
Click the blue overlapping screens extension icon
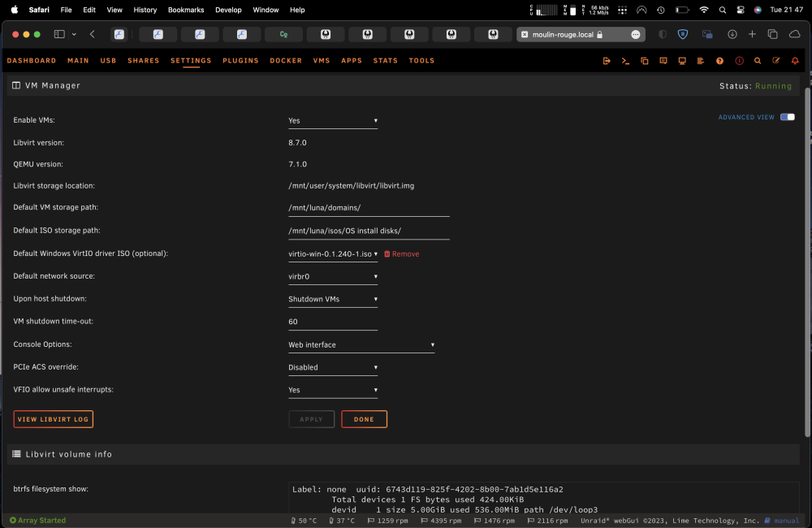tap(707, 34)
